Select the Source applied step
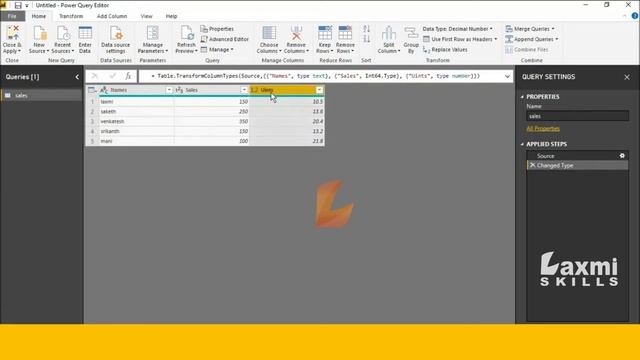 (x=577, y=156)
